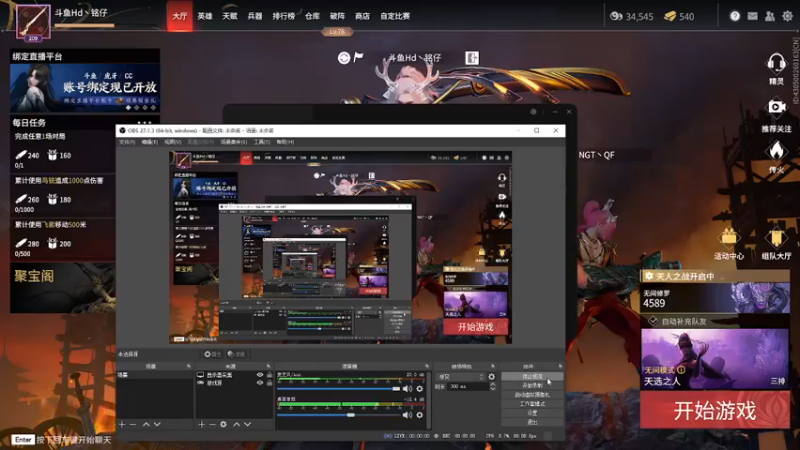Mute the desktop audio track speaker icon
800x450 pixels.
coord(407,415)
